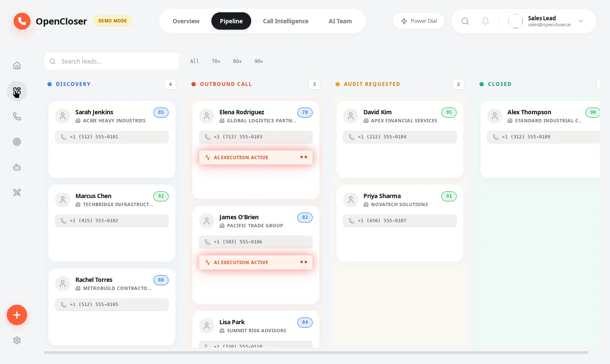Image resolution: width=610 pixels, height=364 pixels.
Task: Click the Sales Lead avatar
Action: pos(516,21)
